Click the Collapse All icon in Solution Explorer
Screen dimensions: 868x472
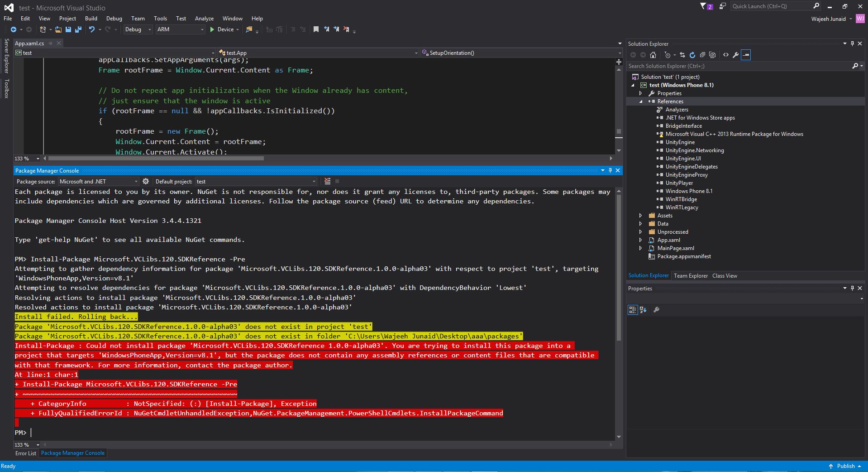pyautogui.click(x=702, y=55)
